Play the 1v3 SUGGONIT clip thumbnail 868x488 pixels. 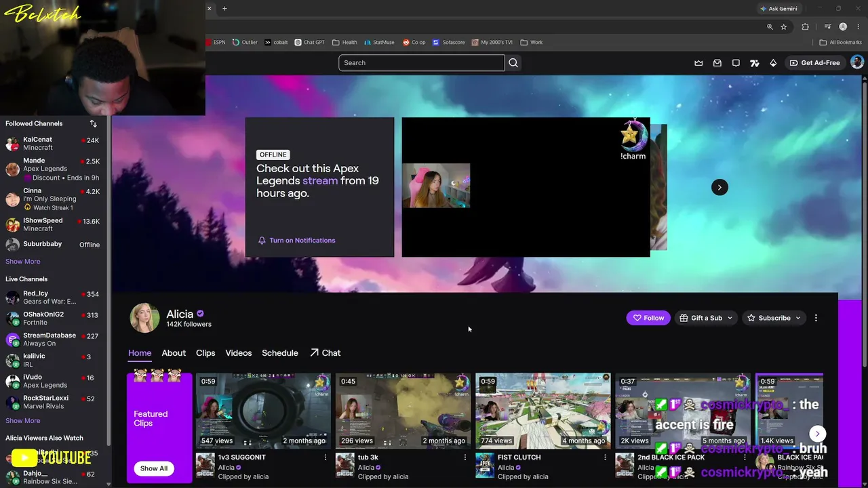264,411
